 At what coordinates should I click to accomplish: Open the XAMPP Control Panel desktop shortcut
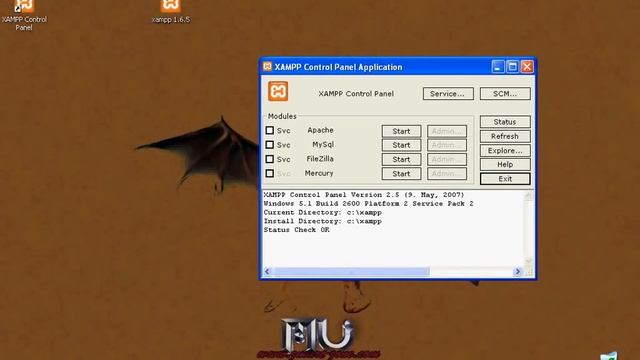[24, 15]
